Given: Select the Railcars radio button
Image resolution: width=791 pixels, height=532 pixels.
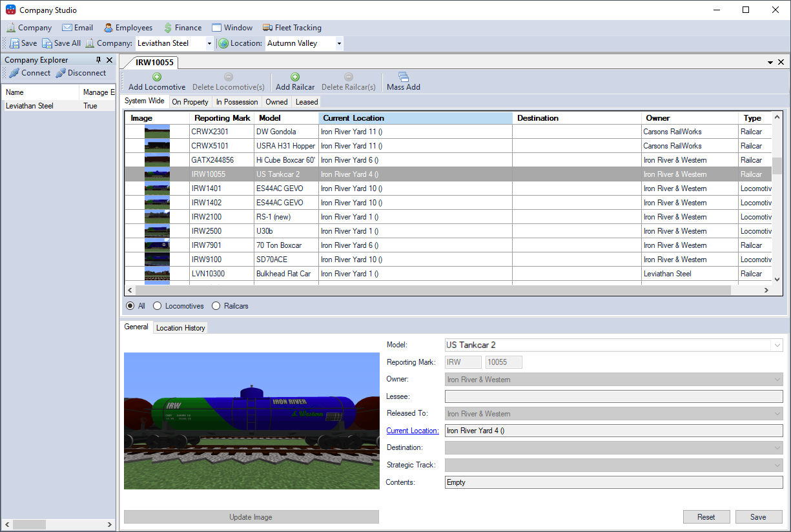Looking at the screenshot, I should coord(216,306).
